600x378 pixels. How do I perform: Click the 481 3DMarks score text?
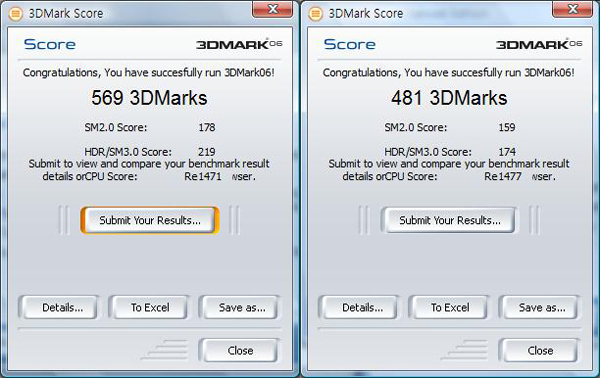pos(449,98)
